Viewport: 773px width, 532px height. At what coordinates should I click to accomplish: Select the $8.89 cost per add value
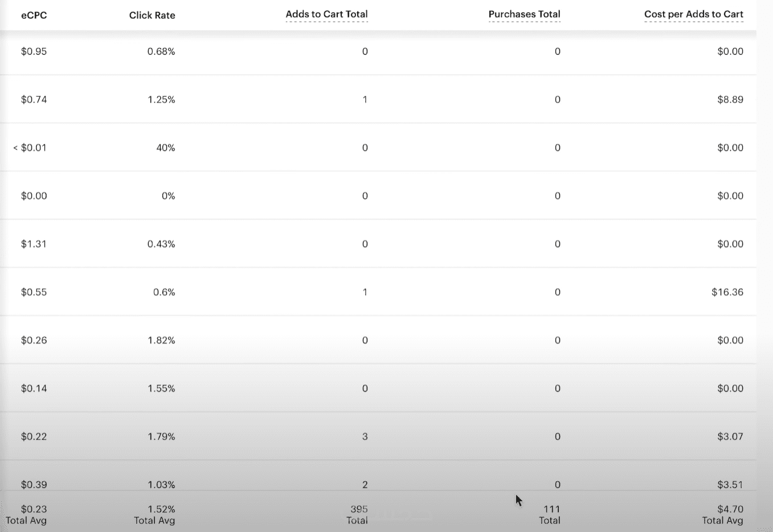[730, 100]
